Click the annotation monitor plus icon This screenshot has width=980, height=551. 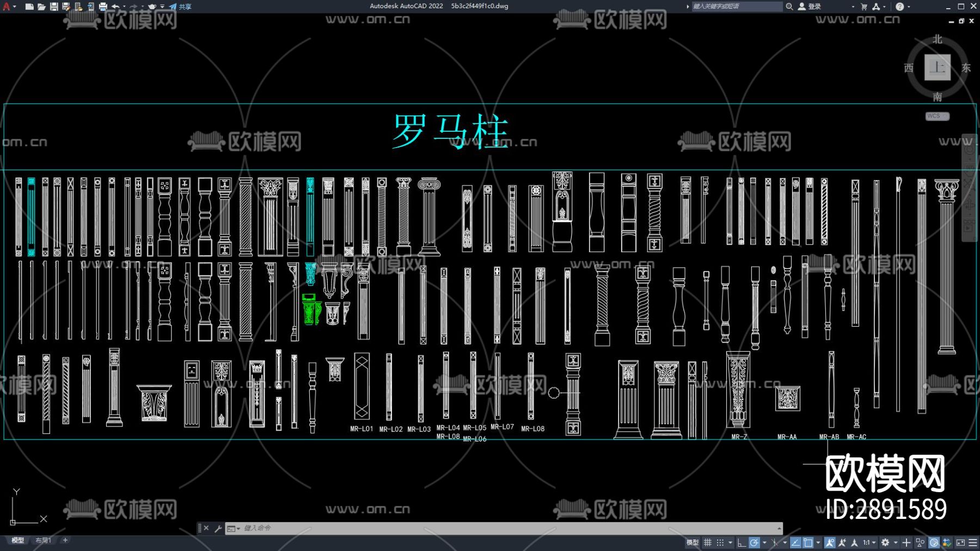(906, 542)
